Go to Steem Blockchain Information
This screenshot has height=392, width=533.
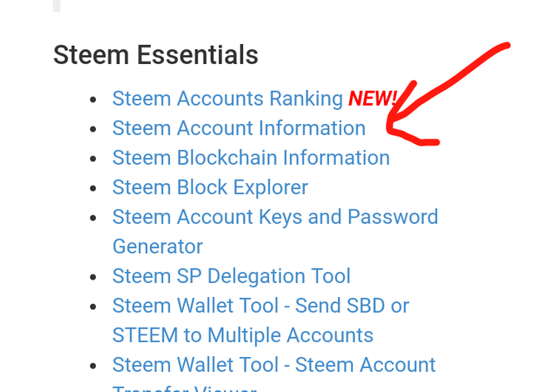pyautogui.click(x=251, y=158)
